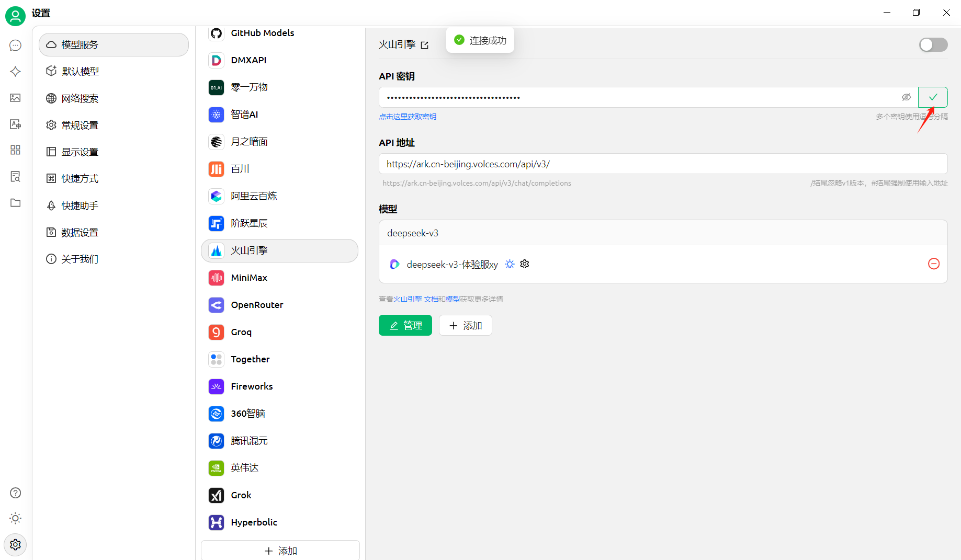Screen dimensions: 961x560
Task: Open 默认模型 settings section
Action: click(x=114, y=71)
